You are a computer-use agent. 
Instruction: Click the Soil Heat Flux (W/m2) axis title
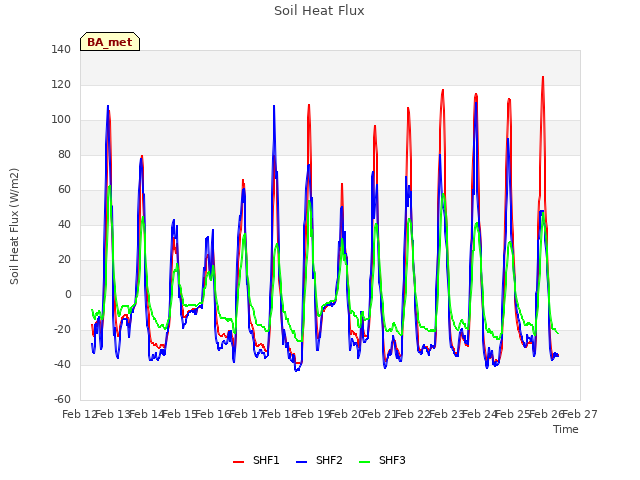coord(14,226)
